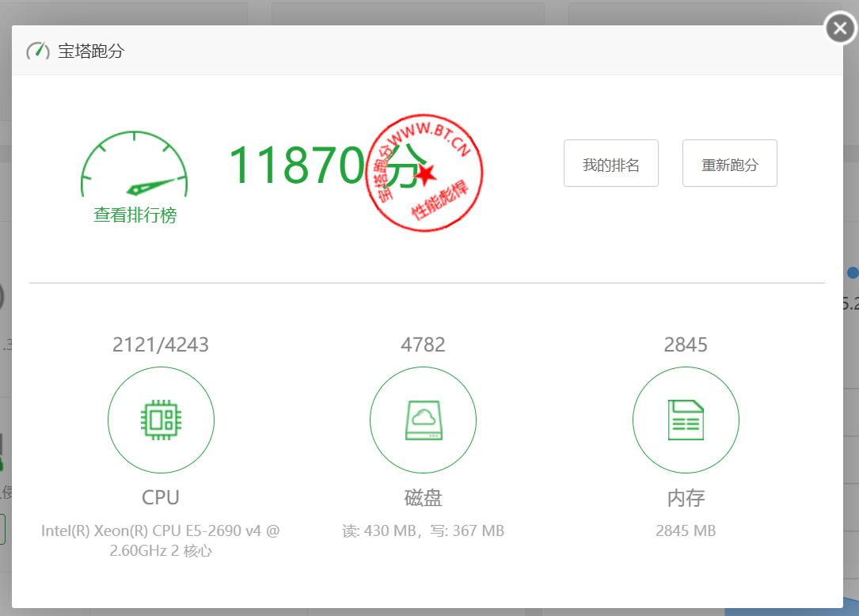Click the 2845 MB memory size text
Image resolution: width=859 pixels, height=616 pixels.
[x=686, y=530]
